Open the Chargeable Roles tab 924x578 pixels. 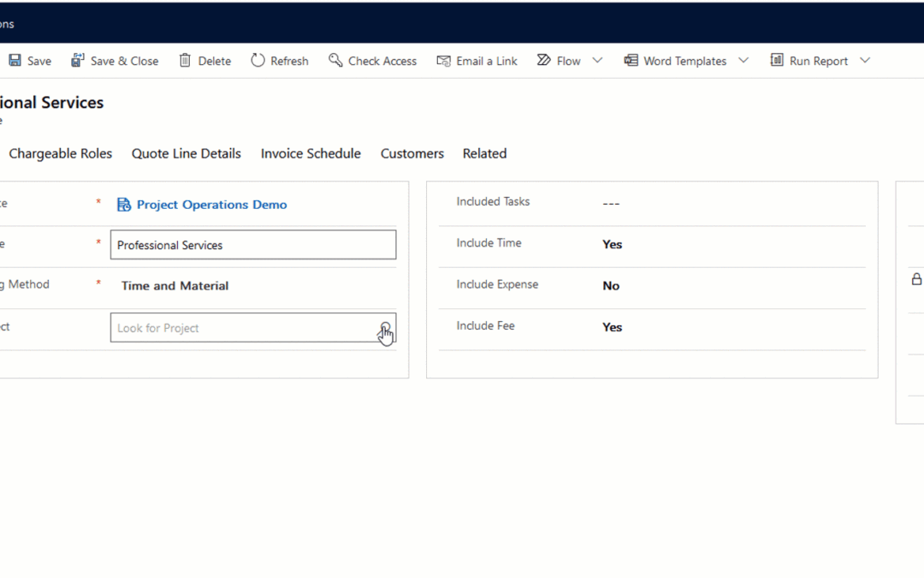pos(60,153)
